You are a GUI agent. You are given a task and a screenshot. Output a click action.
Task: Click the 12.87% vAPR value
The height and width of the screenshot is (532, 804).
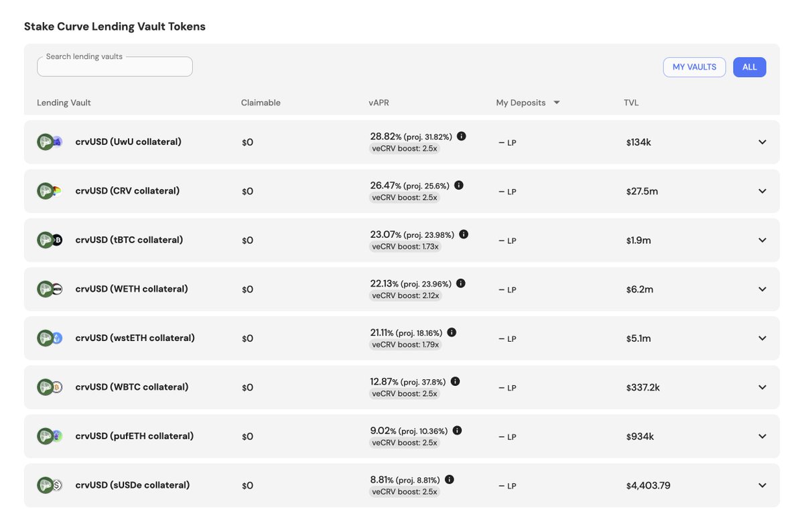pos(385,381)
